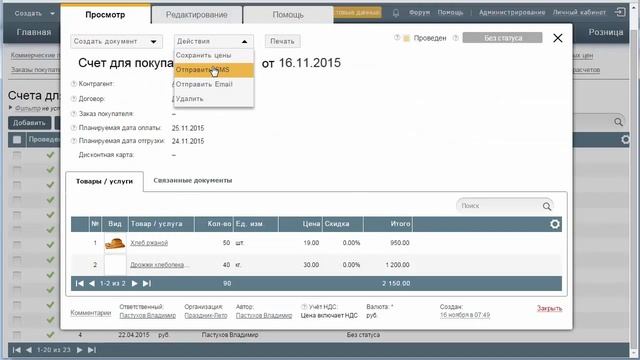This screenshot has width=640, height=360.
Task: Open the Хлеб ржаной product link
Action: (x=149, y=243)
